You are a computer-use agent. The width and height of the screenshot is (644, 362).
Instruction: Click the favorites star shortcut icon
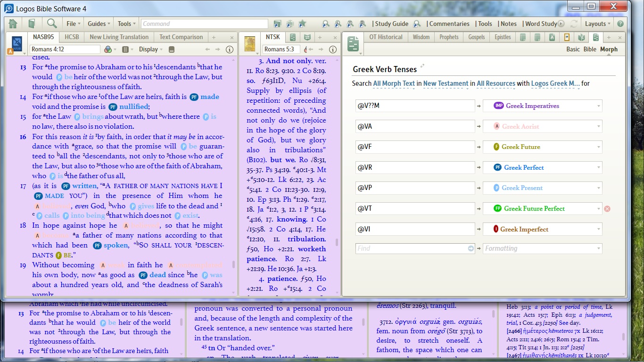pos(302,24)
